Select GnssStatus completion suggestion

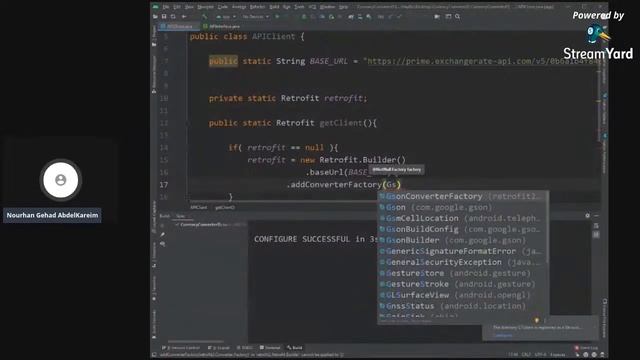coord(461,306)
